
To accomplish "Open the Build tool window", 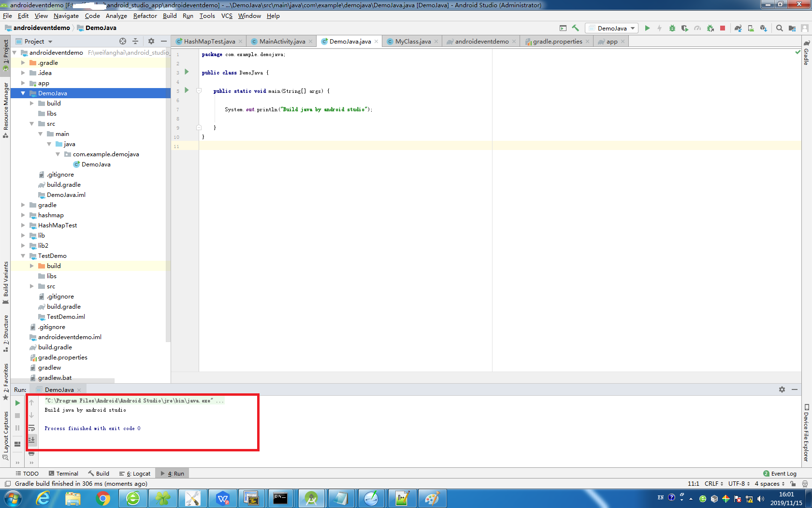I will click(99, 474).
